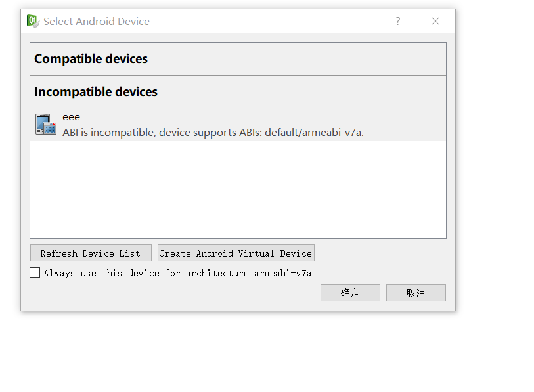
Task: Create Android Virtual Device
Action: pos(236,253)
